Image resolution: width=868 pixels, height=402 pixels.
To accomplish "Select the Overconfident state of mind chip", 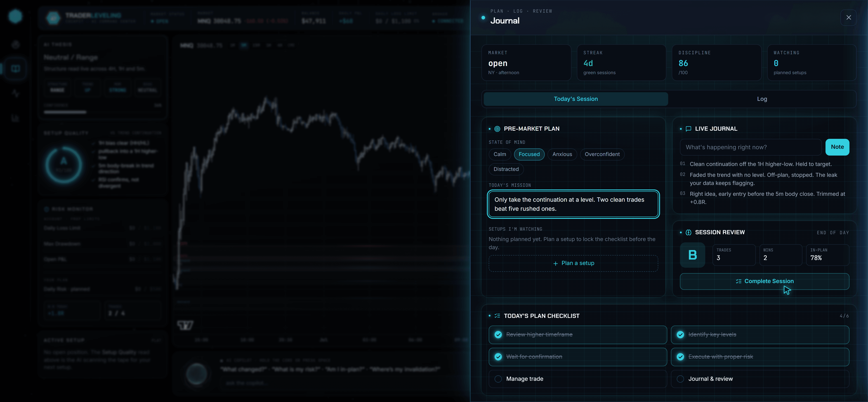I will [602, 154].
